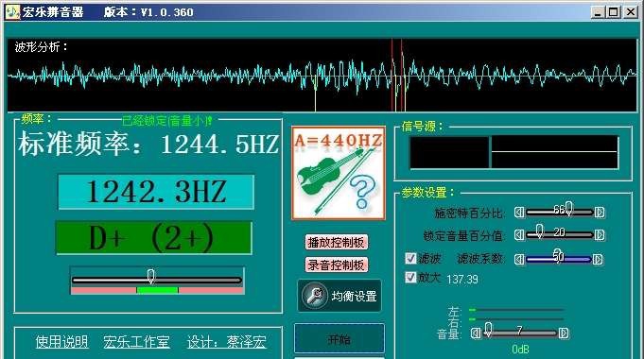Click the 右 channel level meter
This screenshot has width=644, height=359.
click(516, 318)
